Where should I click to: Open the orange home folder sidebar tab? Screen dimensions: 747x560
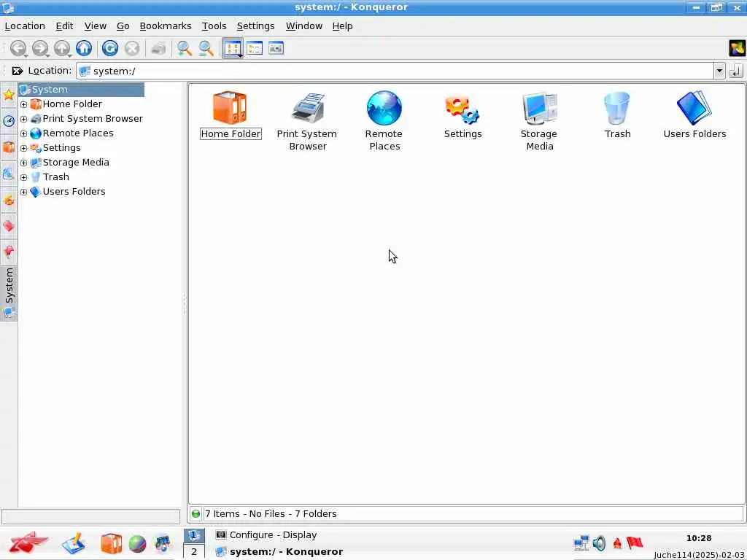coord(9,147)
